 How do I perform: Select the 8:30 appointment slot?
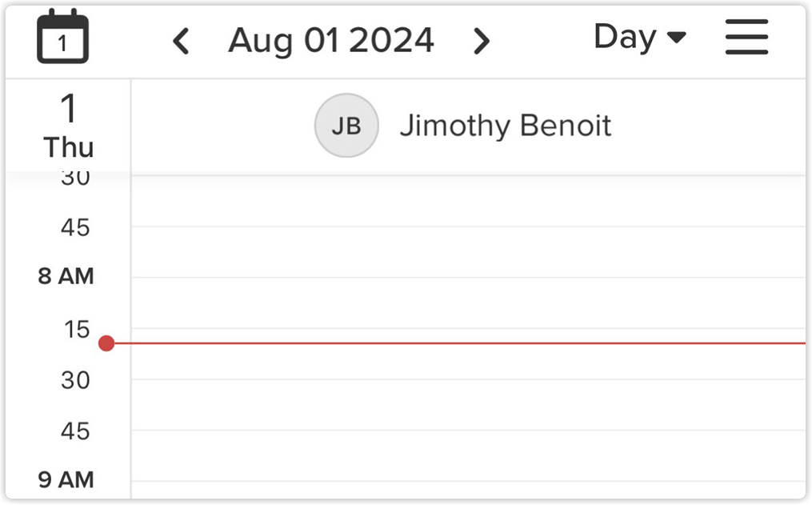[468, 404]
